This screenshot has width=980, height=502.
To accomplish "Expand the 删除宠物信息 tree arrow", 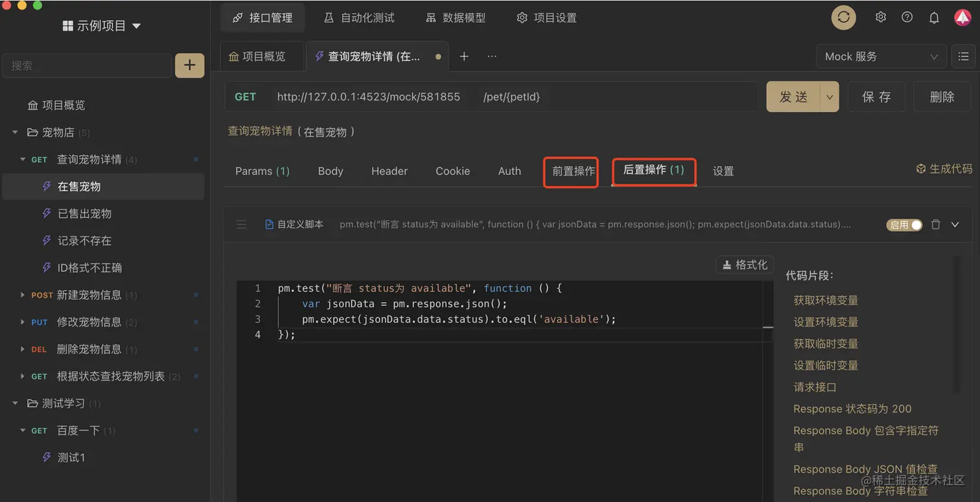I will [23, 349].
